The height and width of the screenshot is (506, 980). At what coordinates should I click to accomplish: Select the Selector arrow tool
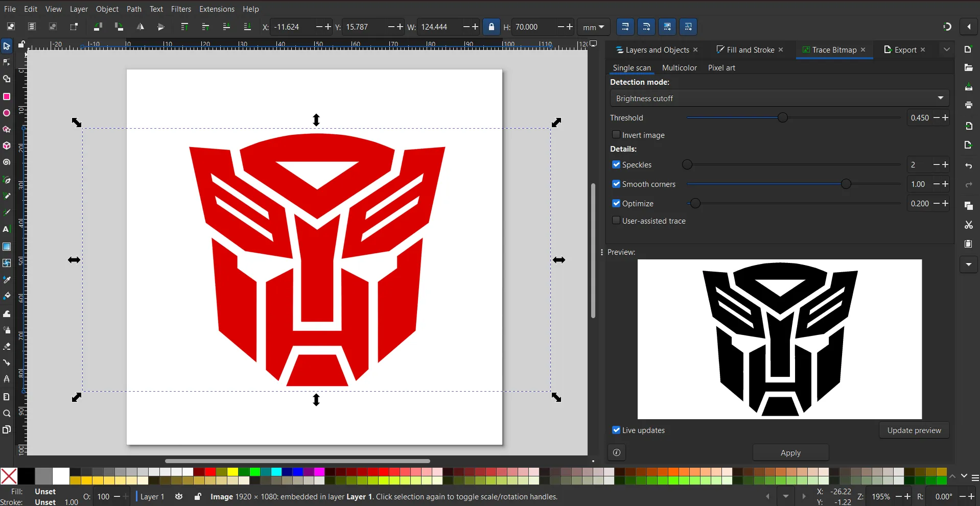[7, 46]
